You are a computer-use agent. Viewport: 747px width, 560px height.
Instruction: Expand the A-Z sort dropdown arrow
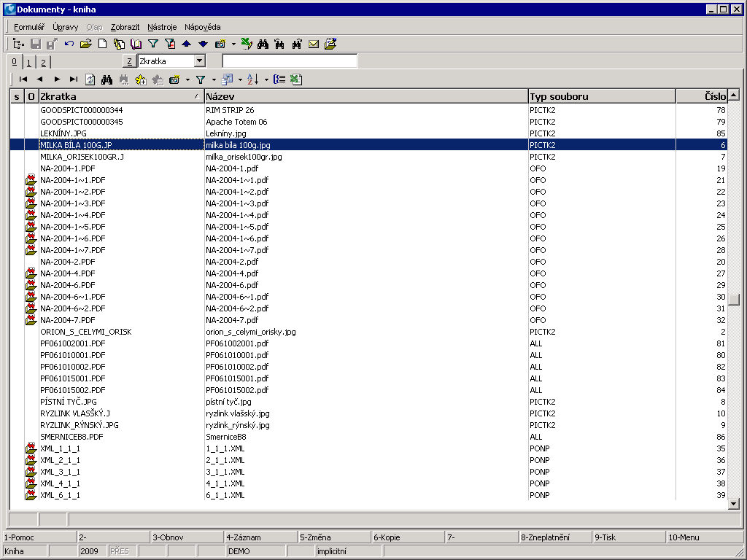pos(266,79)
